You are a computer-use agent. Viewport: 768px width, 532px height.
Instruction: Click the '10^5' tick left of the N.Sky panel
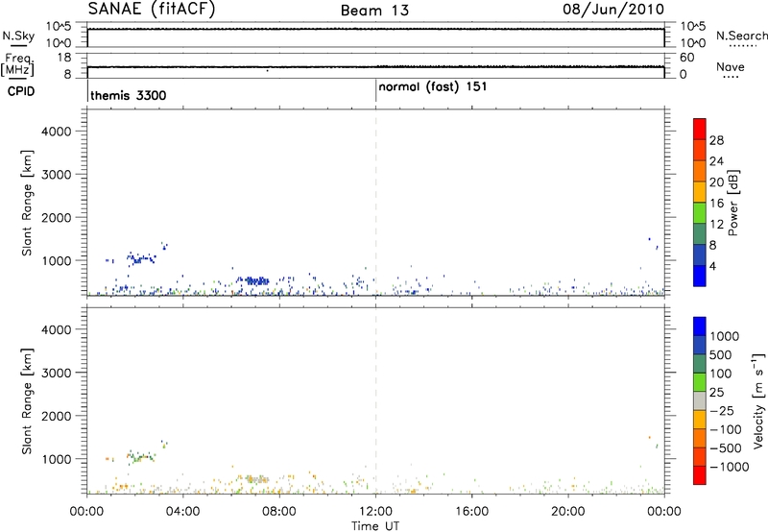coord(59,27)
